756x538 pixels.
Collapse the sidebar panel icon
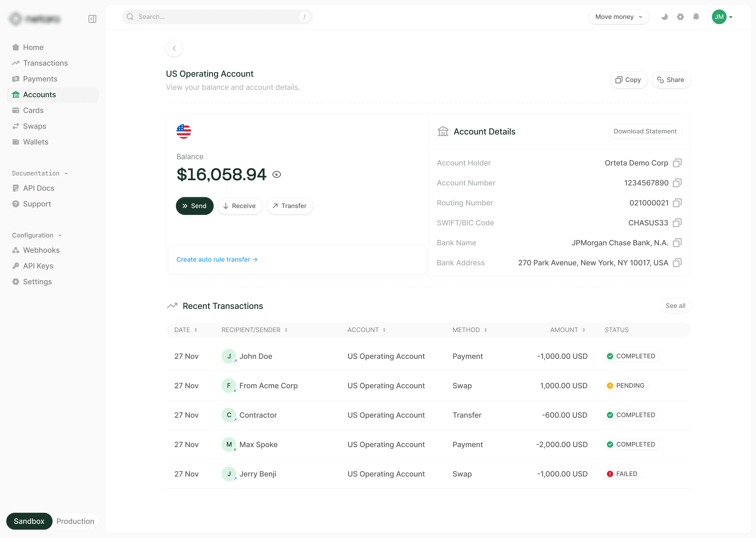coord(92,19)
